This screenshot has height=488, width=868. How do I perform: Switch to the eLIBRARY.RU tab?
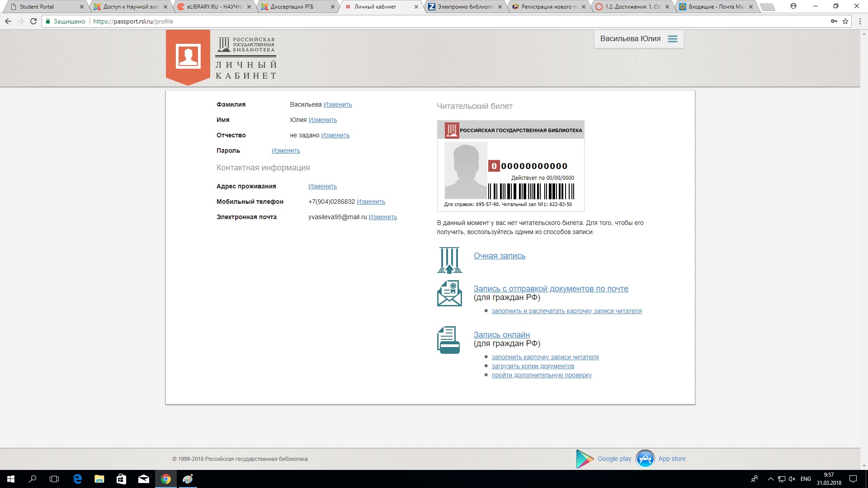coord(214,7)
